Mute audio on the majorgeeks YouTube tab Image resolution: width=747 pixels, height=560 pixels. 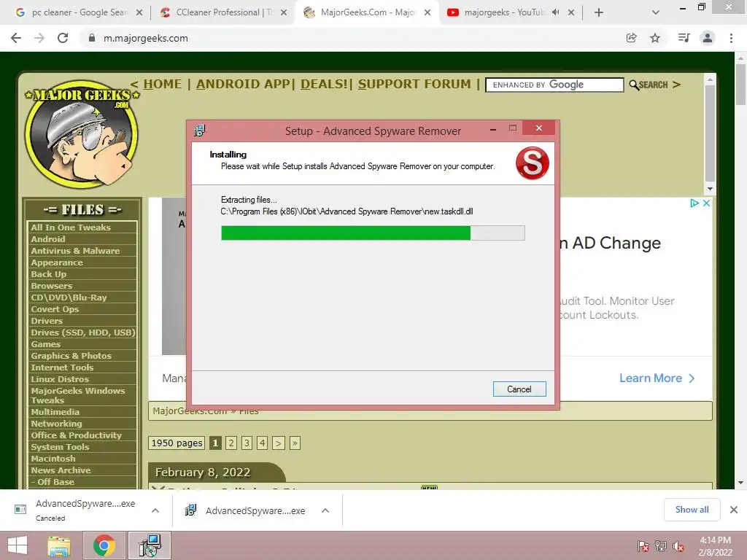555,12
